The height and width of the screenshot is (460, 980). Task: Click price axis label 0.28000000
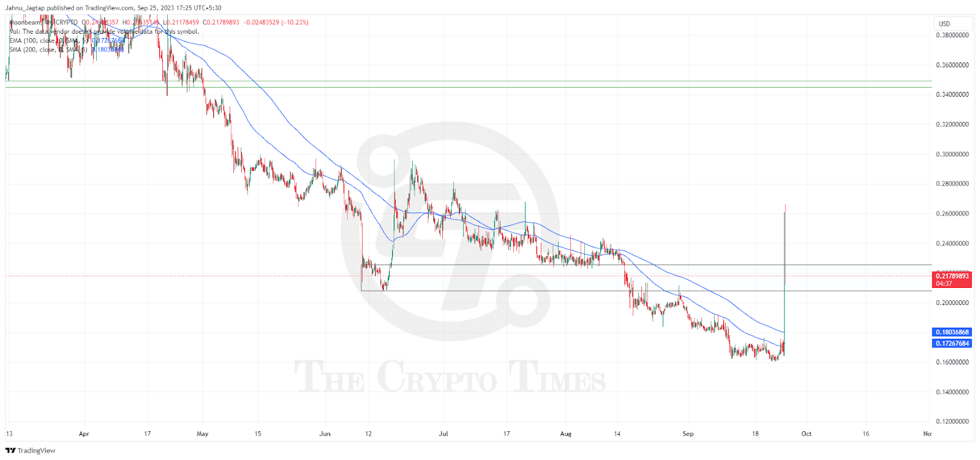[952, 184]
